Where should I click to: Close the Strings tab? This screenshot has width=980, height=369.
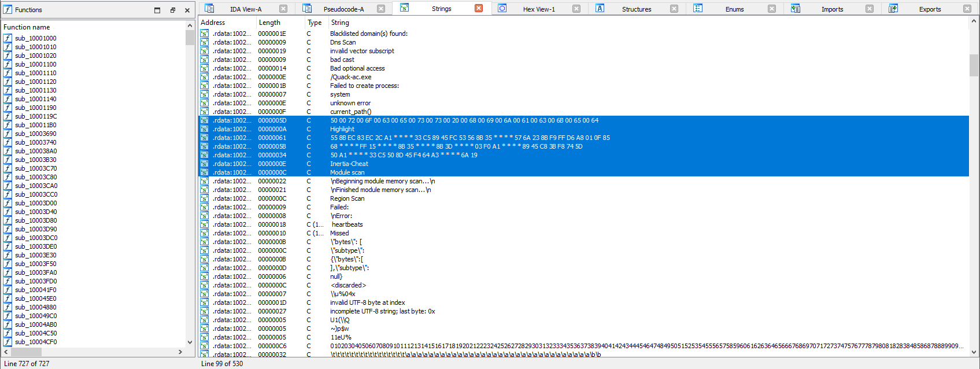pyautogui.click(x=479, y=9)
